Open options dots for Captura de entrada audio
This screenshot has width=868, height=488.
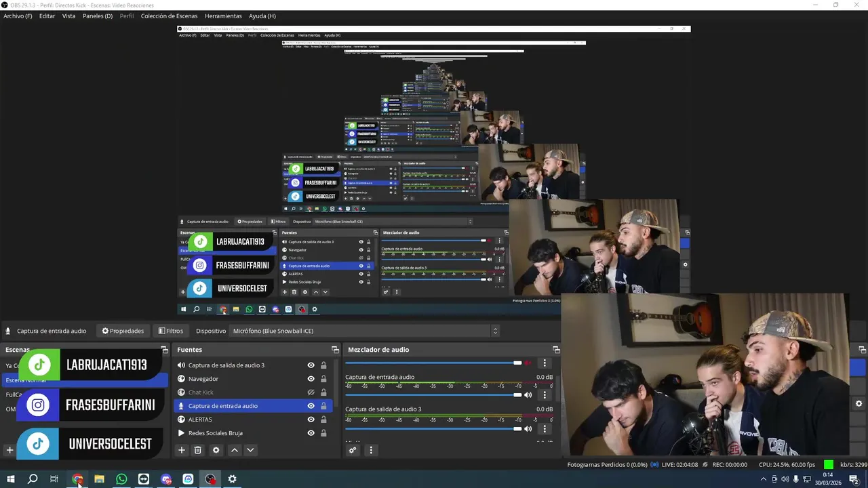point(544,394)
